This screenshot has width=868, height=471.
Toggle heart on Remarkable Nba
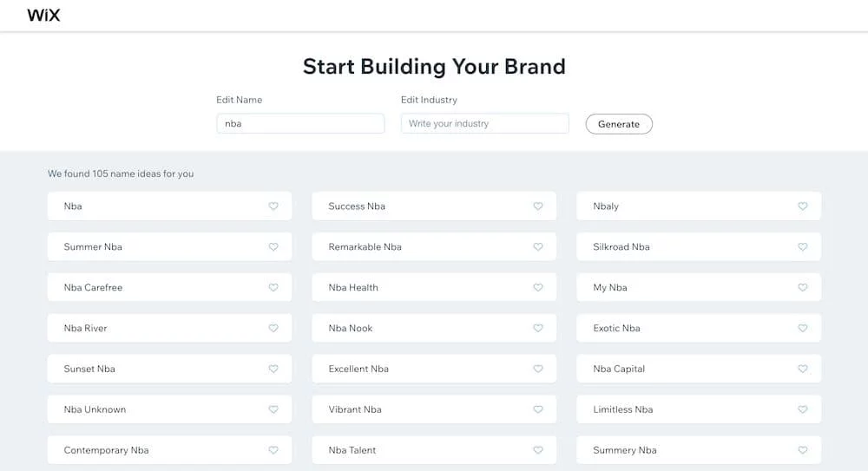click(538, 247)
